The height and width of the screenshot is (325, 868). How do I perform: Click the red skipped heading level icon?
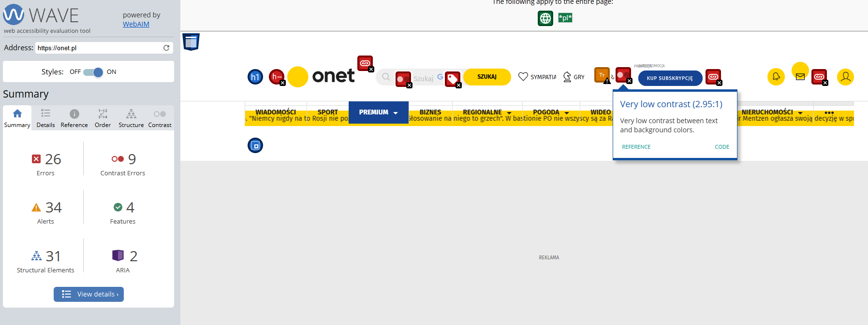tap(277, 77)
